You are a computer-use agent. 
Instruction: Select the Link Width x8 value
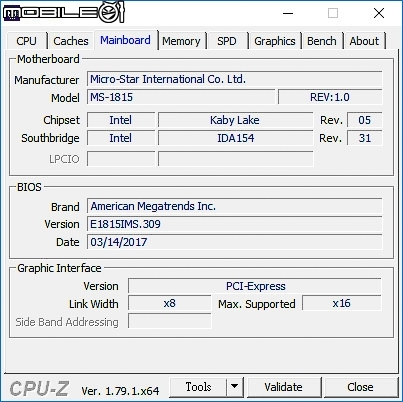click(170, 303)
